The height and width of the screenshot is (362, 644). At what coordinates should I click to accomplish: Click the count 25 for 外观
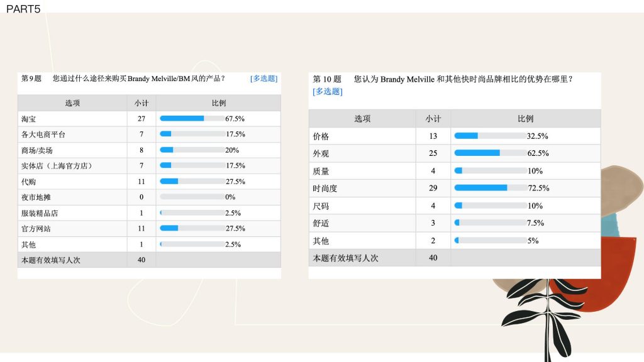coord(433,153)
